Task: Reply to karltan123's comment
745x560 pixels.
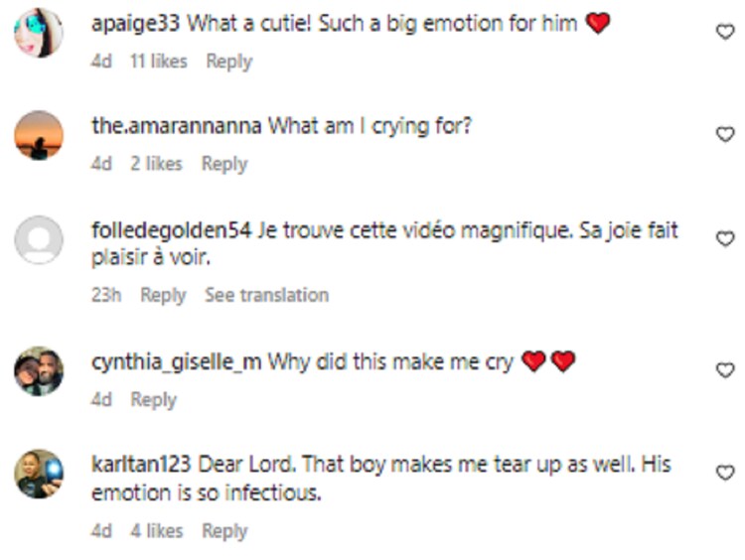Action: [224, 531]
